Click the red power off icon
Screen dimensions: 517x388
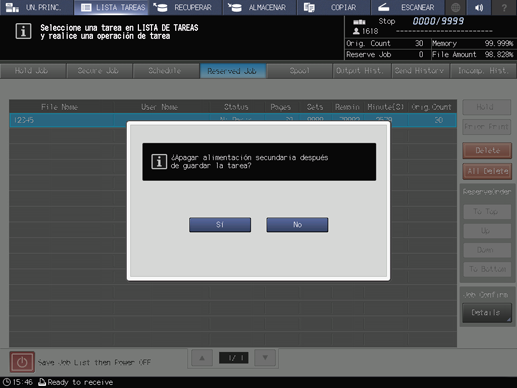coord(22,362)
